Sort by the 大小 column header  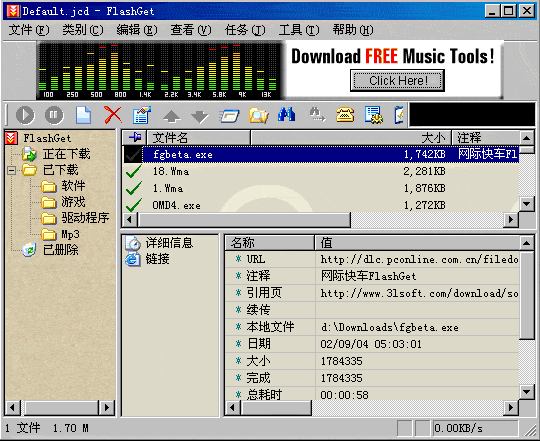[351, 138]
